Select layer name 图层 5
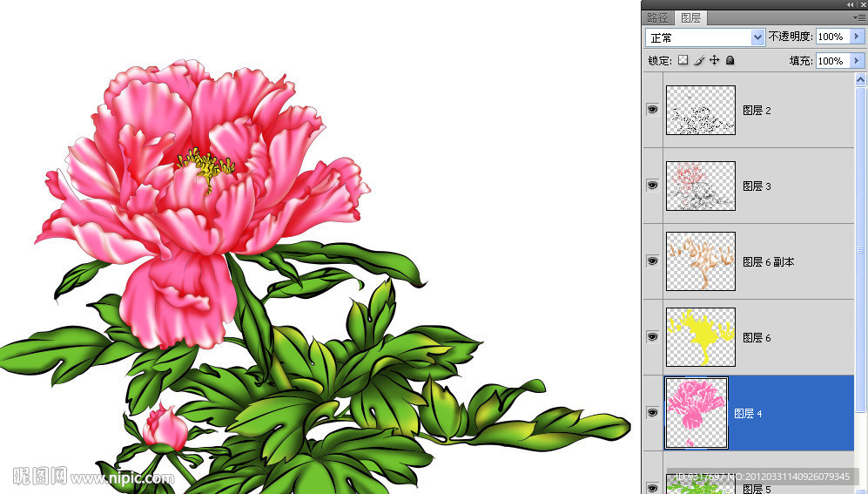The image size is (868, 494). coord(757,489)
